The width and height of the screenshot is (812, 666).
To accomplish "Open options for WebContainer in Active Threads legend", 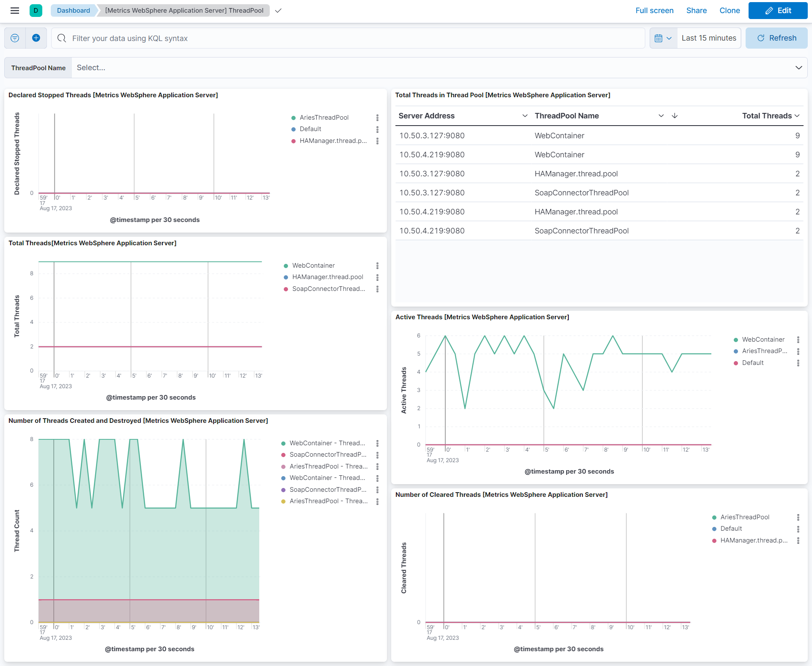I will pos(798,340).
